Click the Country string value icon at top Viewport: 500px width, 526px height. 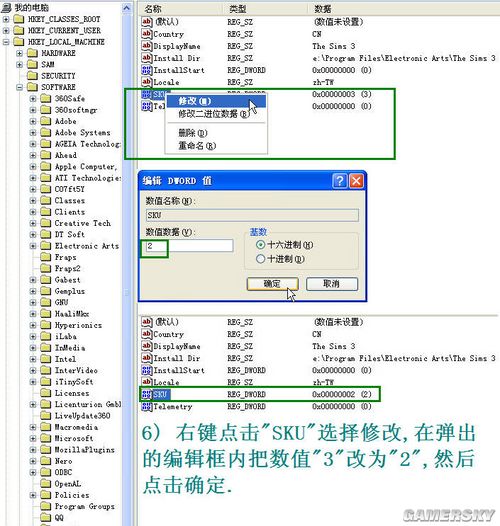tap(147, 34)
